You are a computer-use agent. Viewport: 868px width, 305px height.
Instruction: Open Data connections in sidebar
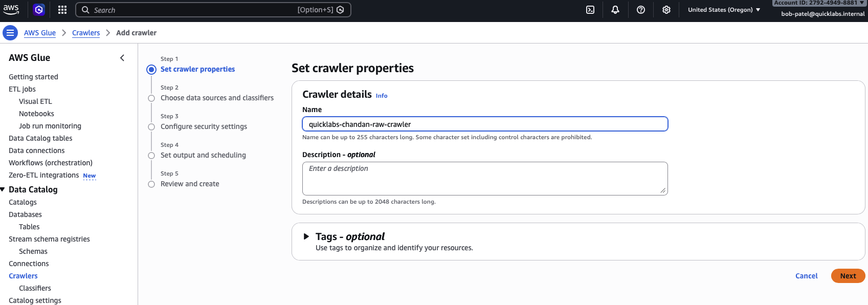click(x=37, y=150)
